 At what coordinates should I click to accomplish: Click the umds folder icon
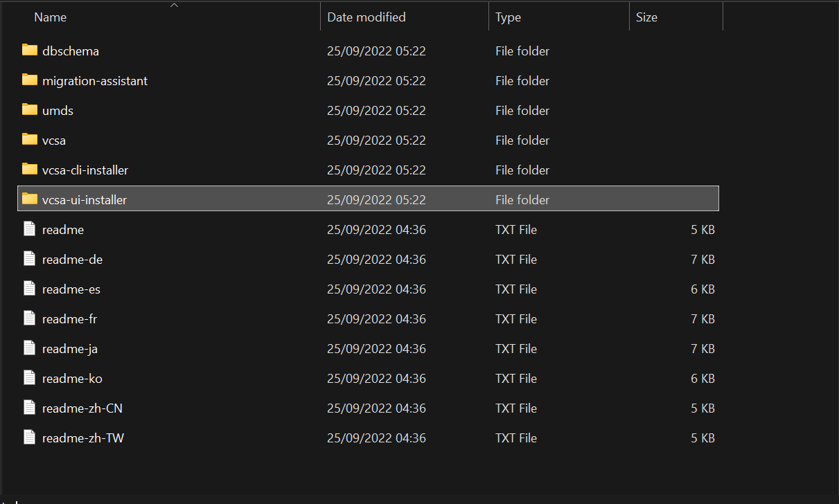29,110
